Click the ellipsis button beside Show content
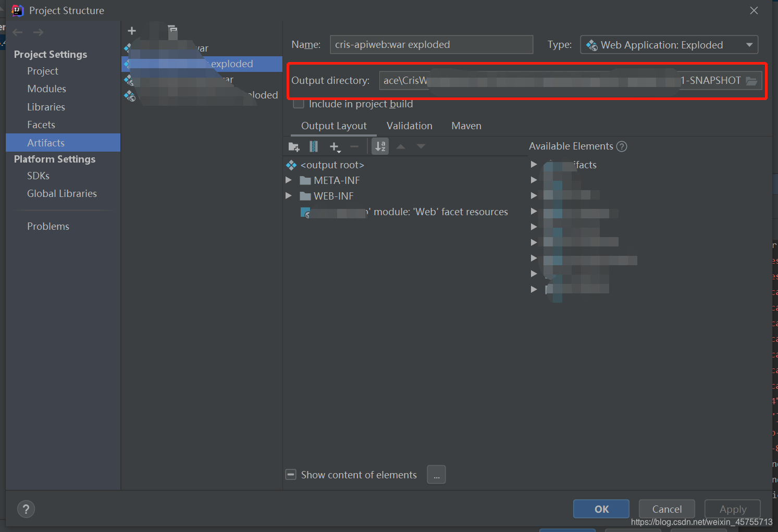 pyautogui.click(x=436, y=475)
